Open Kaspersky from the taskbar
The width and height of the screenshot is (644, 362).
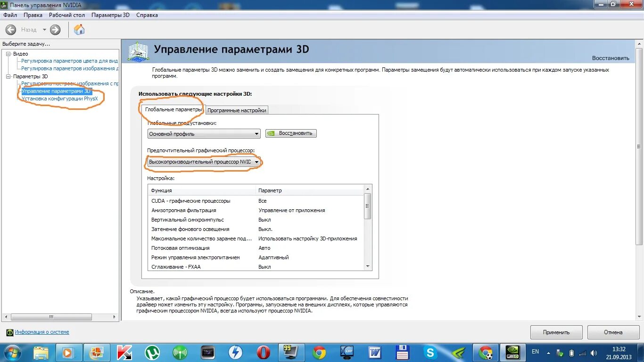tap(124, 353)
